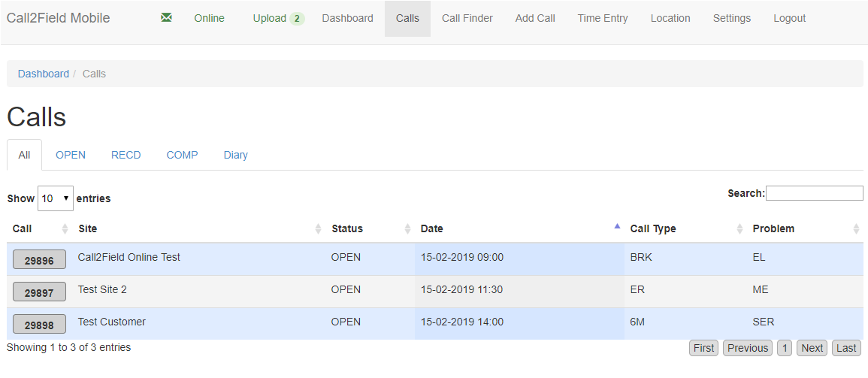This screenshot has height=378, width=868.
Task: Sort by Call Type column icon
Action: (739, 228)
